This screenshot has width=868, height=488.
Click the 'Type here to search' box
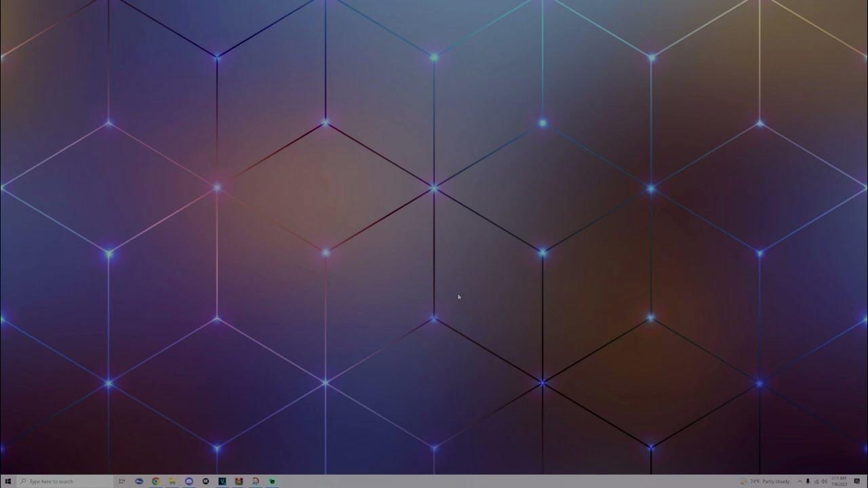(65, 481)
